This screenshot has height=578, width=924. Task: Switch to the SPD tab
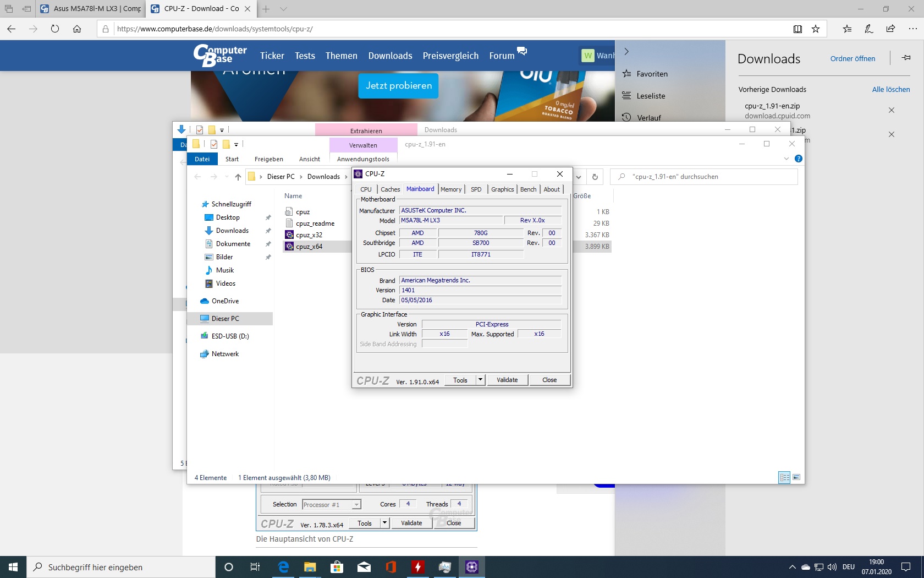point(476,189)
